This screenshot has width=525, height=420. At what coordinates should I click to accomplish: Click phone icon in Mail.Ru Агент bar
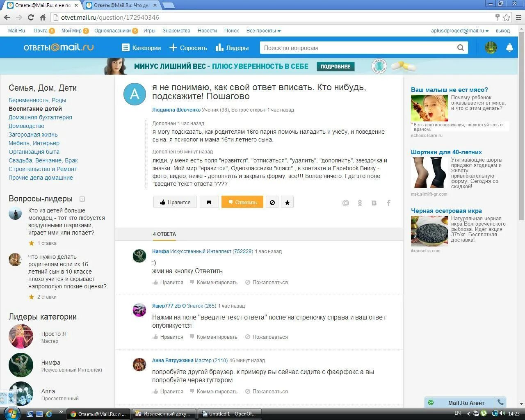(x=500, y=402)
